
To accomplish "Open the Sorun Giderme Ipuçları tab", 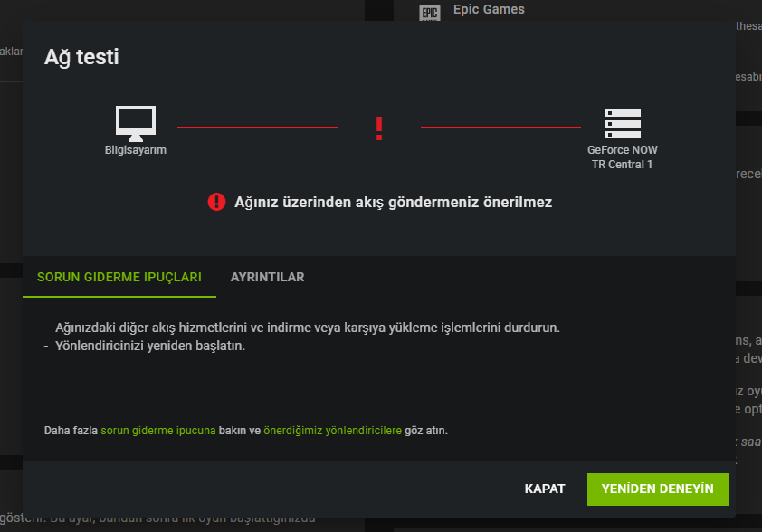I will pos(119,277).
